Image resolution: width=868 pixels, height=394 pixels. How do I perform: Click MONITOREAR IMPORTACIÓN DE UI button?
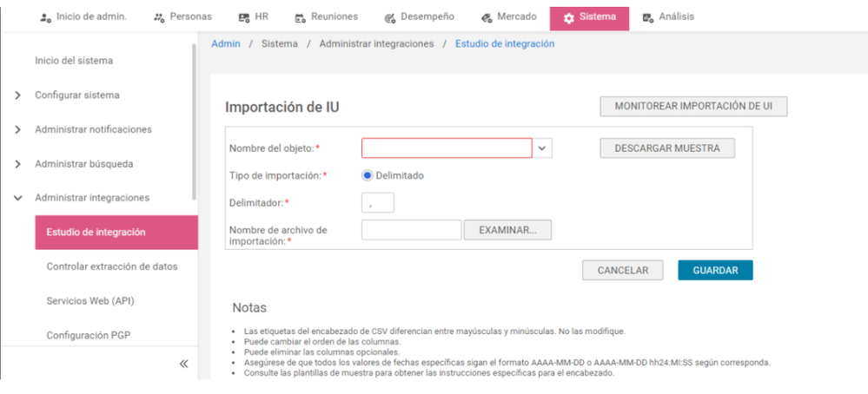coord(693,107)
